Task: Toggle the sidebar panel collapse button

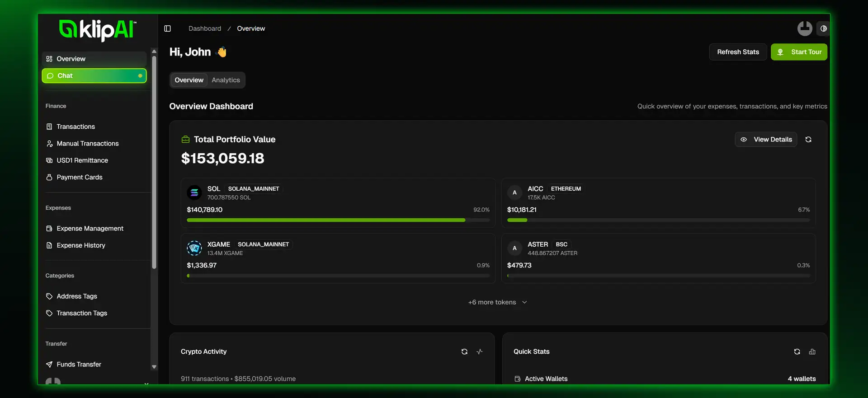Action: [x=167, y=28]
